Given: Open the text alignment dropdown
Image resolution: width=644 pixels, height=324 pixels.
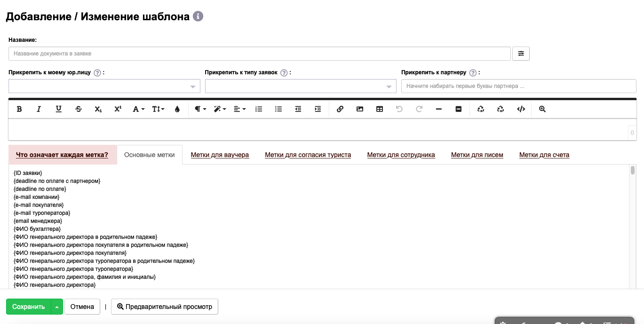Looking at the screenshot, I should (239, 109).
